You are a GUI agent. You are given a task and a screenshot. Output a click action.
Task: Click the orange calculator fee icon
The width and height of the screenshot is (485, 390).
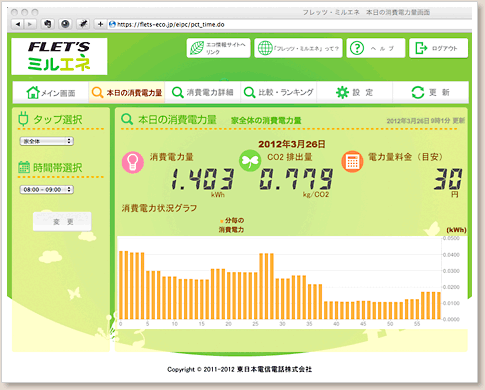point(352,162)
